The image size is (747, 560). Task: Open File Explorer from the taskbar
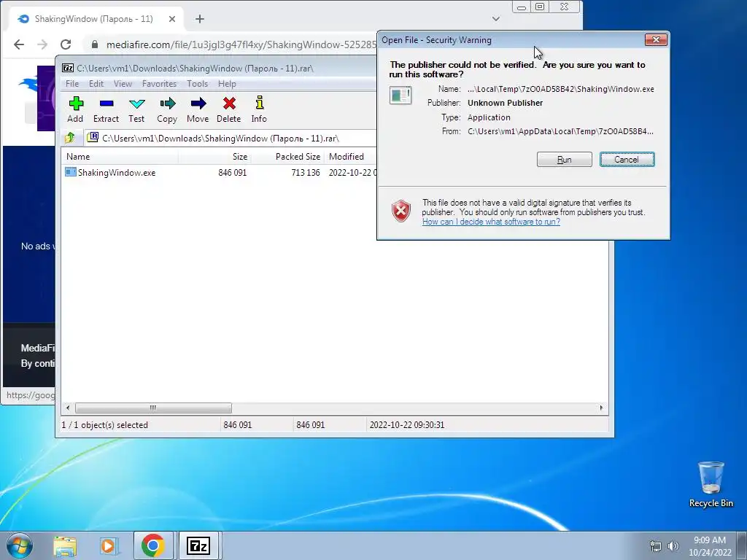coord(65,545)
